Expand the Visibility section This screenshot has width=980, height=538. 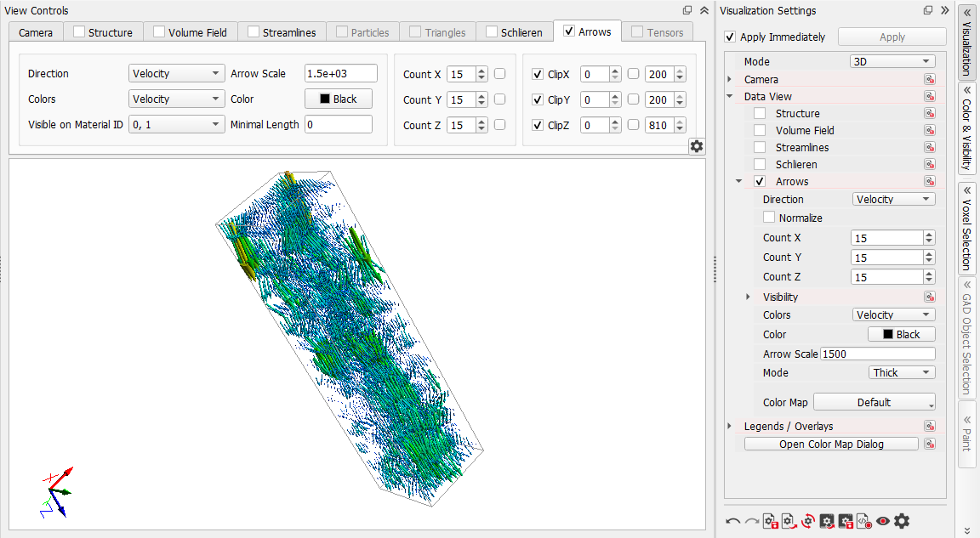[748, 297]
